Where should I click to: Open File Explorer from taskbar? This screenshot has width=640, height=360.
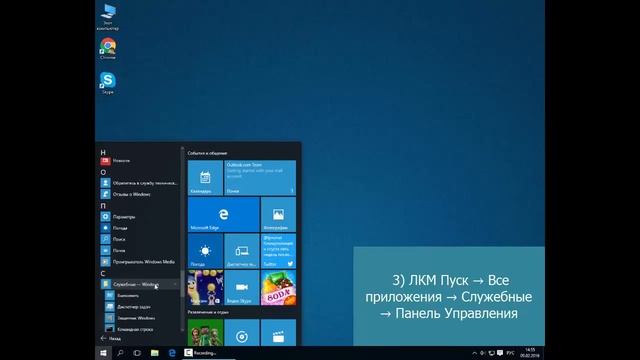pos(155,353)
